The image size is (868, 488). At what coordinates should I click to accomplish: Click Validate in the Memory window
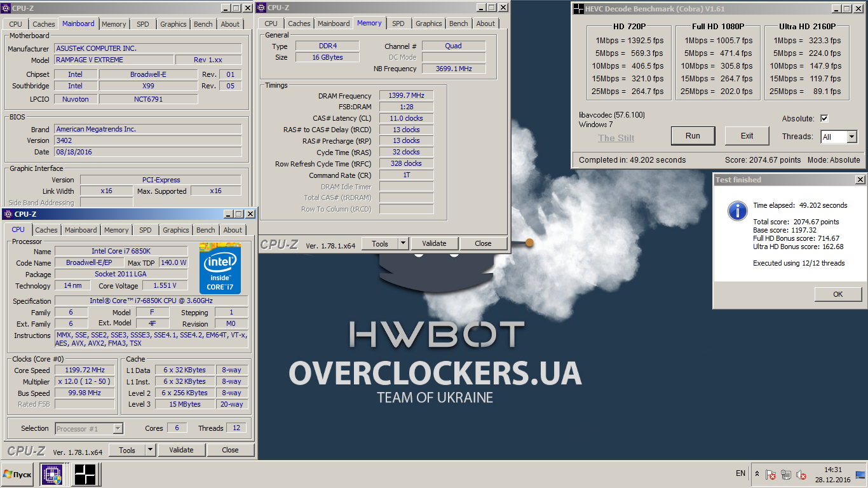tap(434, 243)
